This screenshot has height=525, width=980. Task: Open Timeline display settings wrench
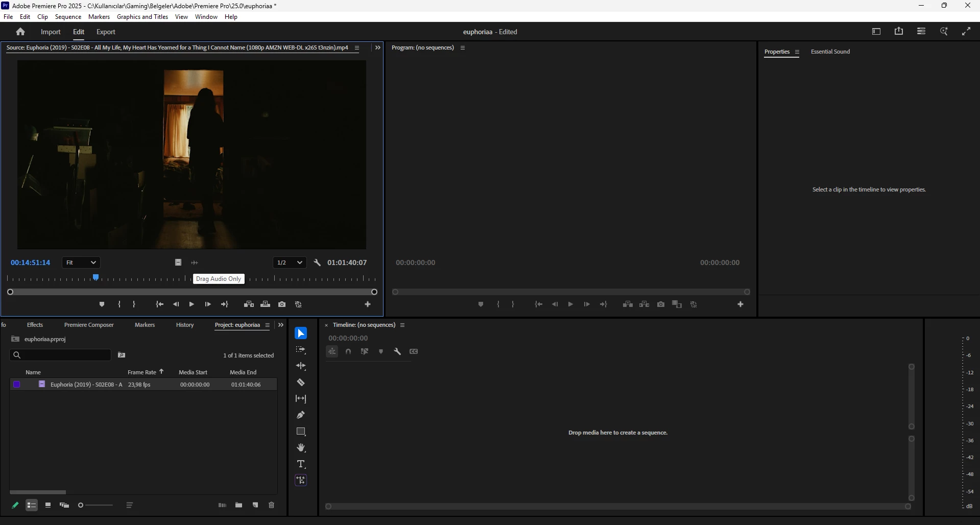[397, 351]
